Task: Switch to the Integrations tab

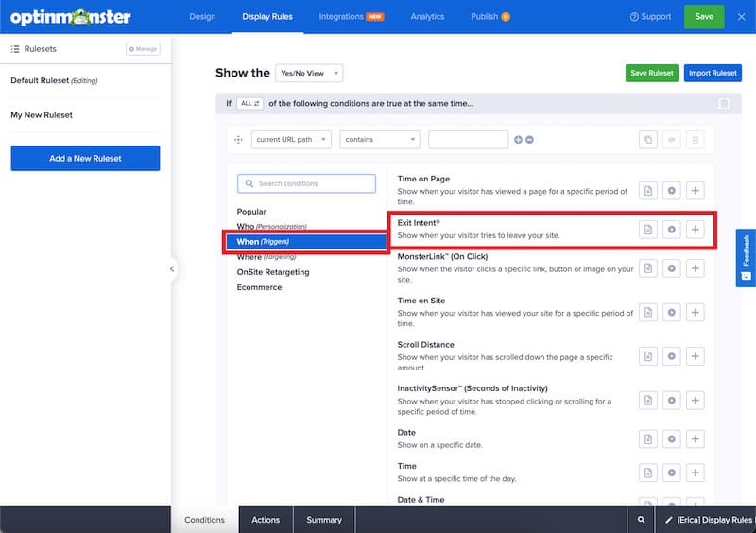Action: coord(351,16)
